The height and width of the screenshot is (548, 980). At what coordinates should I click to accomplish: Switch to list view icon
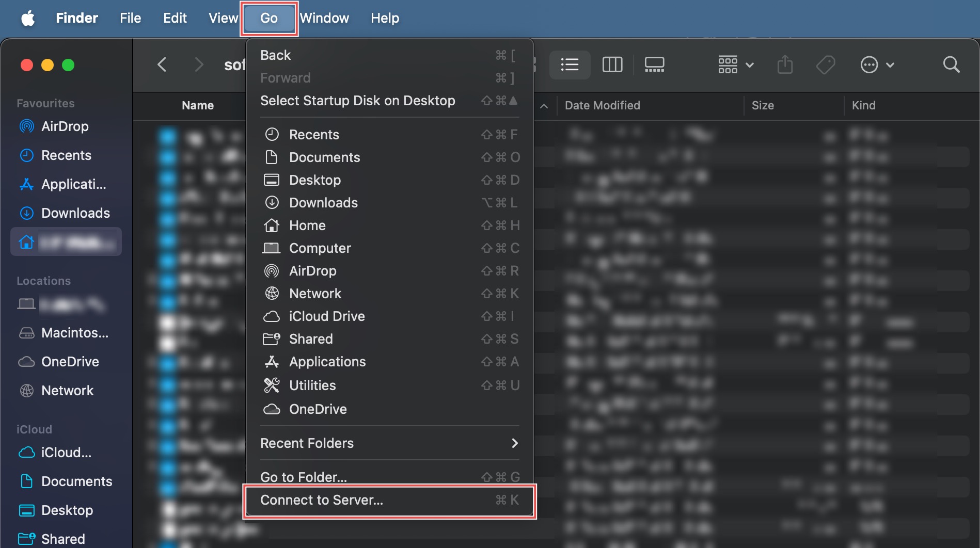(x=570, y=65)
